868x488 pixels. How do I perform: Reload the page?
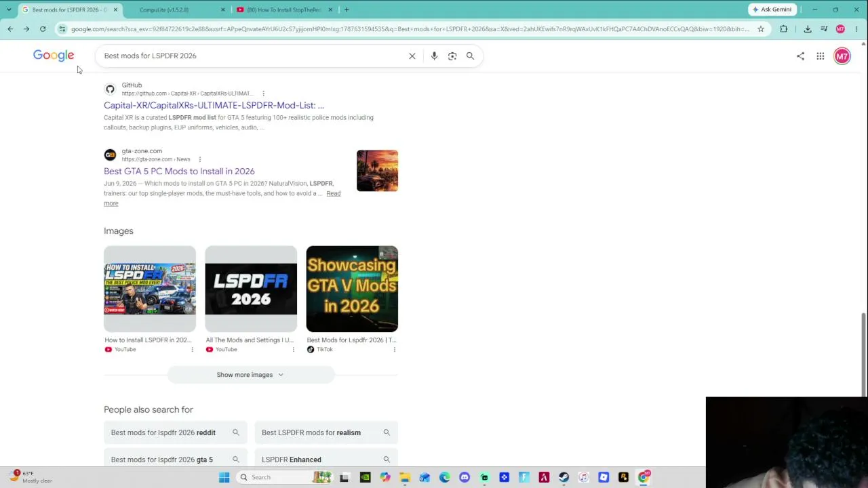(x=43, y=29)
